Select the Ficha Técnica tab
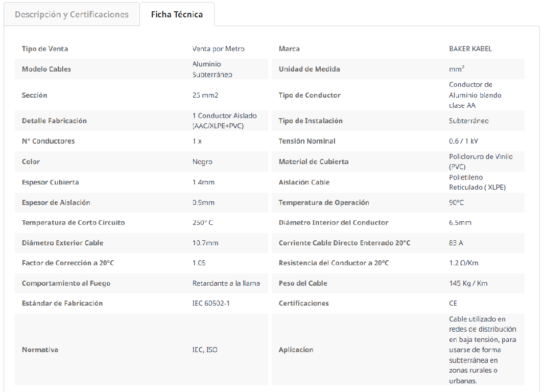 [177, 14]
